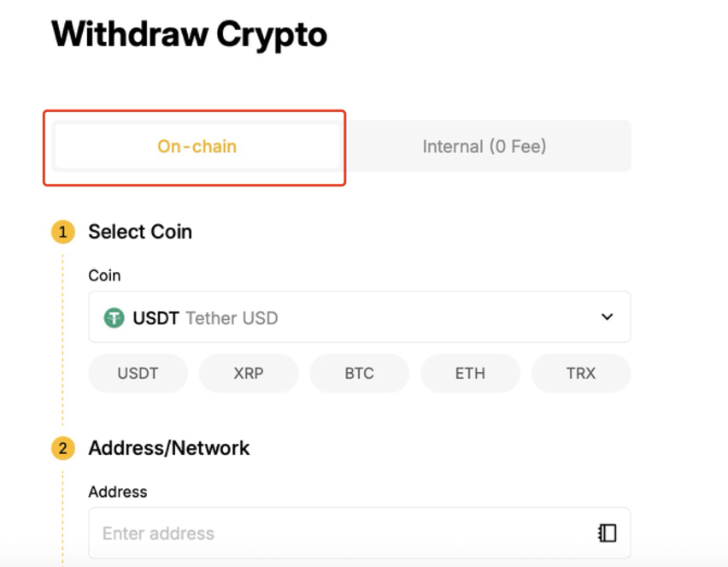The width and height of the screenshot is (728, 567).
Task: Select the ETH quick coin chip
Action: coord(470,373)
